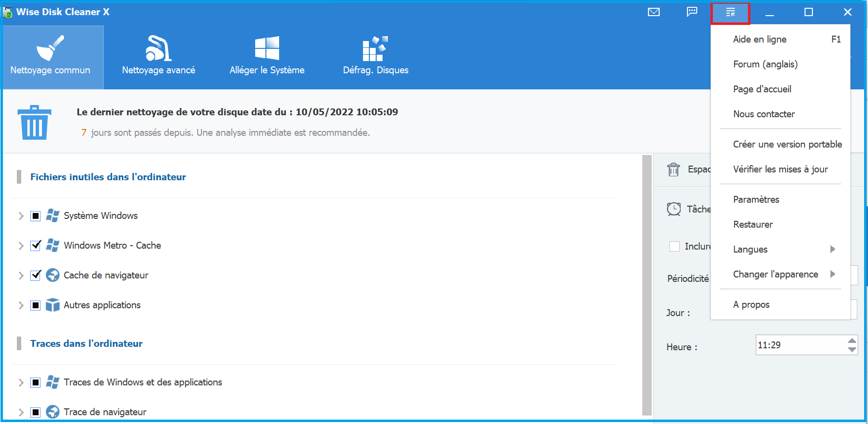This screenshot has width=868, height=424.
Task: Click the vertical scrollbar of the cleaning list
Action: click(x=647, y=285)
